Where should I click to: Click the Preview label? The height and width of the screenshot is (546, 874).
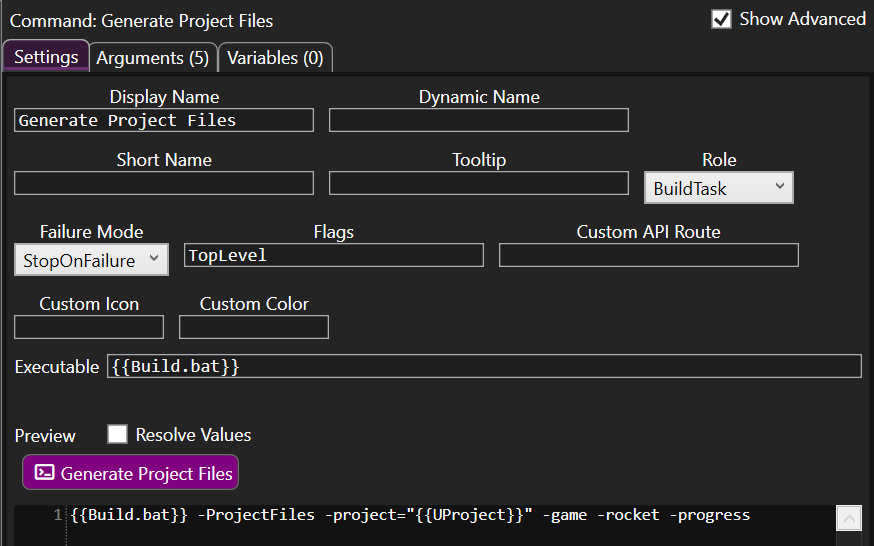click(x=45, y=436)
